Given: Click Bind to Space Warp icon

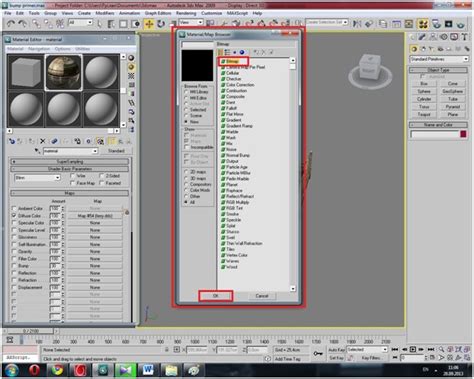Looking at the screenshot, I should coord(60,23).
